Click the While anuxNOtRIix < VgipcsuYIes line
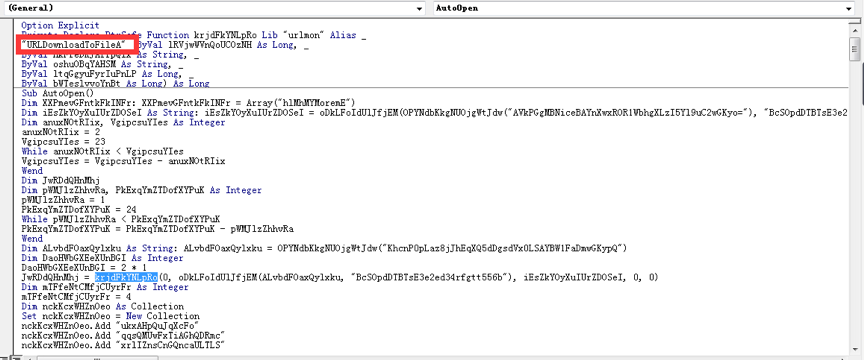Viewport: 864px width, 360px height. coord(102,151)
